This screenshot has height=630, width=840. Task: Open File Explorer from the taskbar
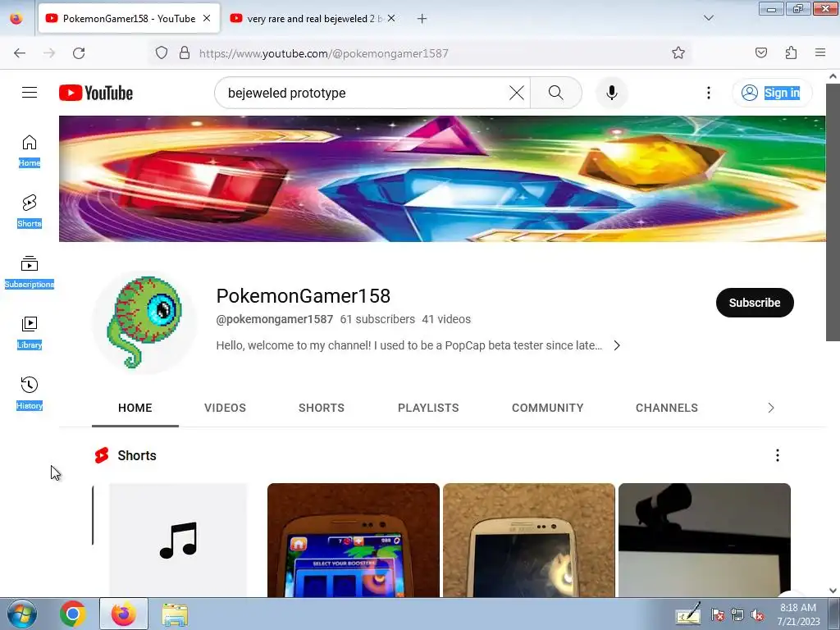176,614
